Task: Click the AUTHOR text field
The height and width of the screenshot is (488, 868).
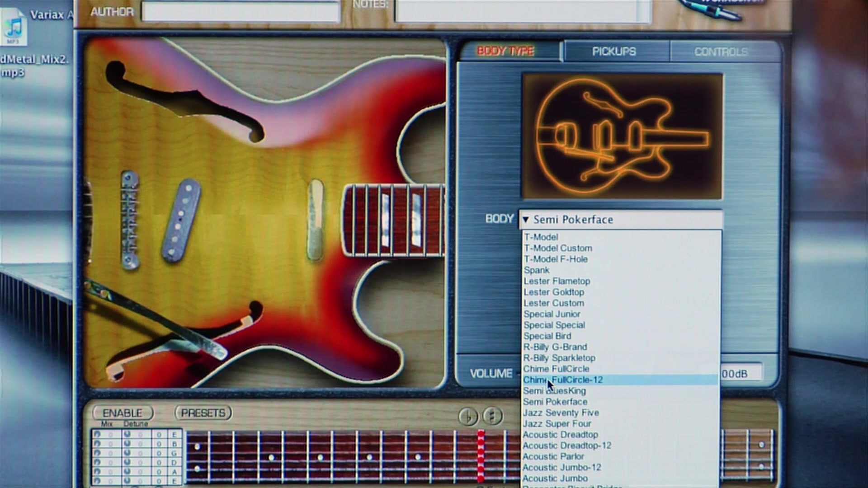Action: [241, 12]
